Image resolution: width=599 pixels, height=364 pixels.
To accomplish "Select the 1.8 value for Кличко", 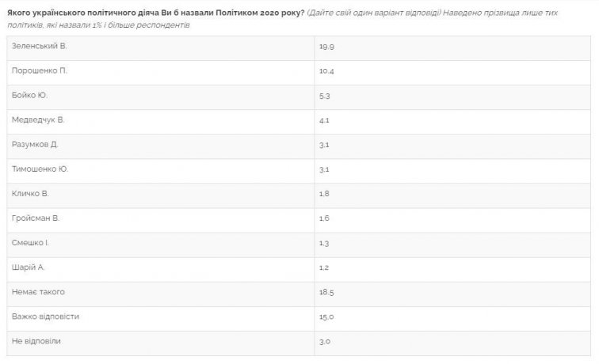I will coord(325,194).
